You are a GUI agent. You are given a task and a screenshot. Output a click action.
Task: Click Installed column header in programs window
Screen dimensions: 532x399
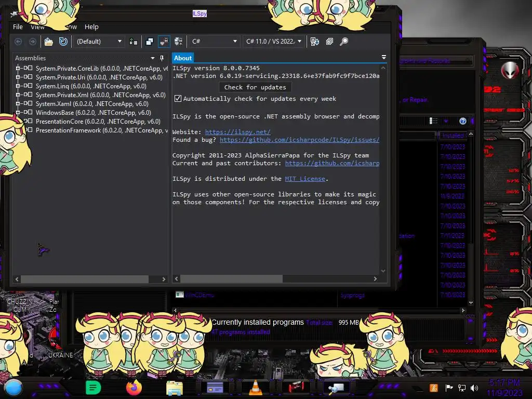[x=453, y=136]
